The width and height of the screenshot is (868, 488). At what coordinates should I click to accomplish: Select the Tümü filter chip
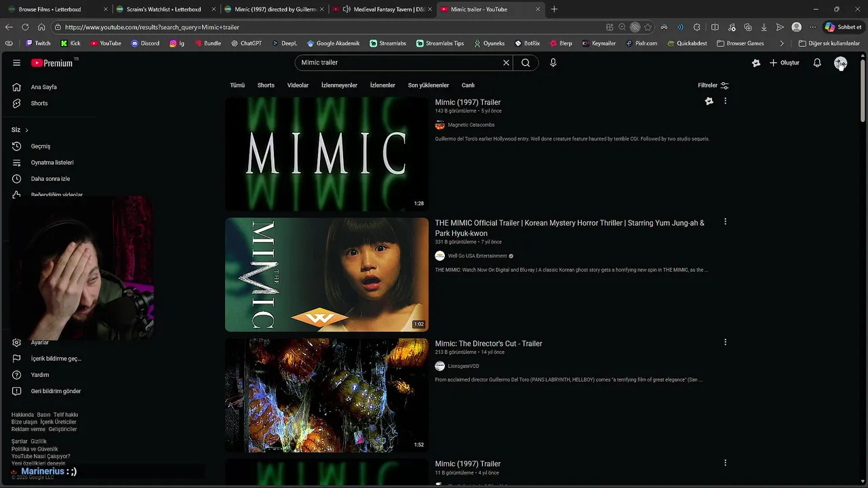coord(237,85)
